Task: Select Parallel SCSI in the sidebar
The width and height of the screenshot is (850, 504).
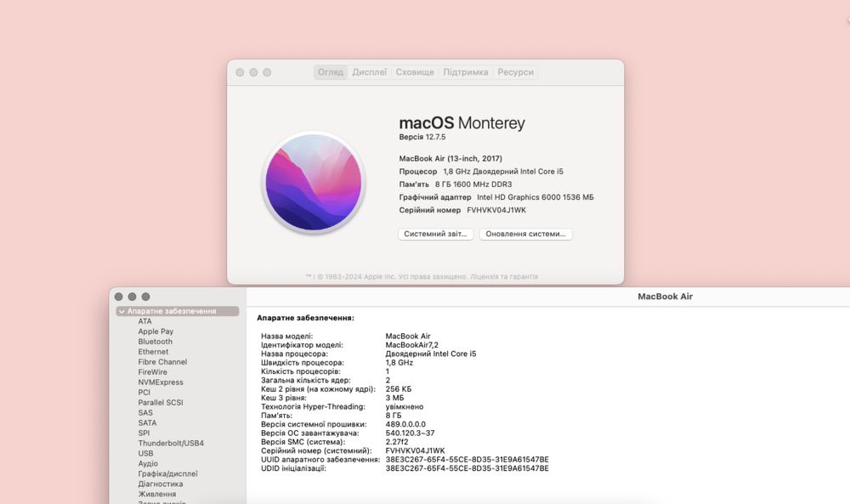Action: tap(161, 403)
